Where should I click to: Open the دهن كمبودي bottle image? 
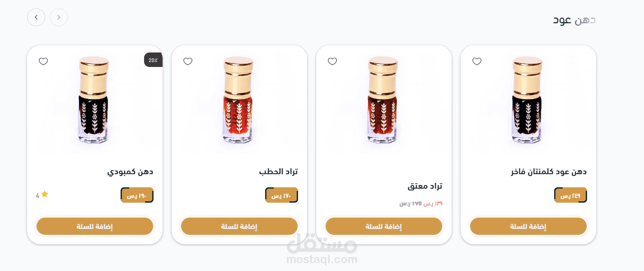coord(94,100)
